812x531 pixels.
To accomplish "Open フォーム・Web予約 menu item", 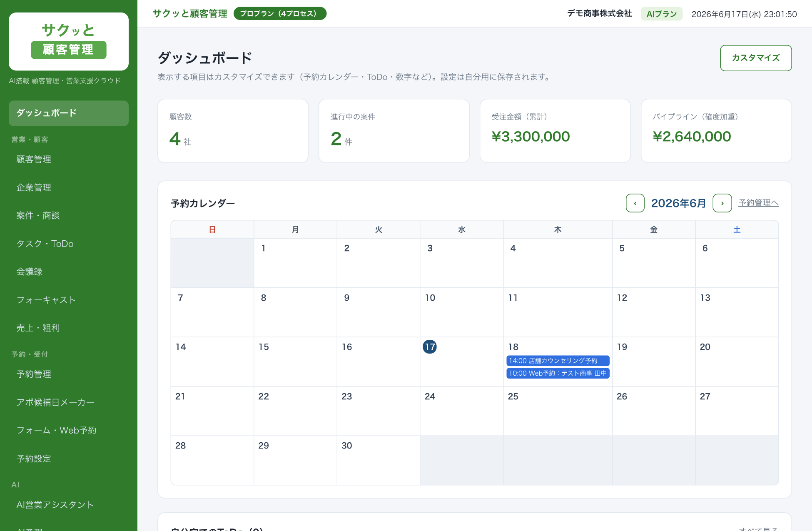I will click(x=69, y=430).
